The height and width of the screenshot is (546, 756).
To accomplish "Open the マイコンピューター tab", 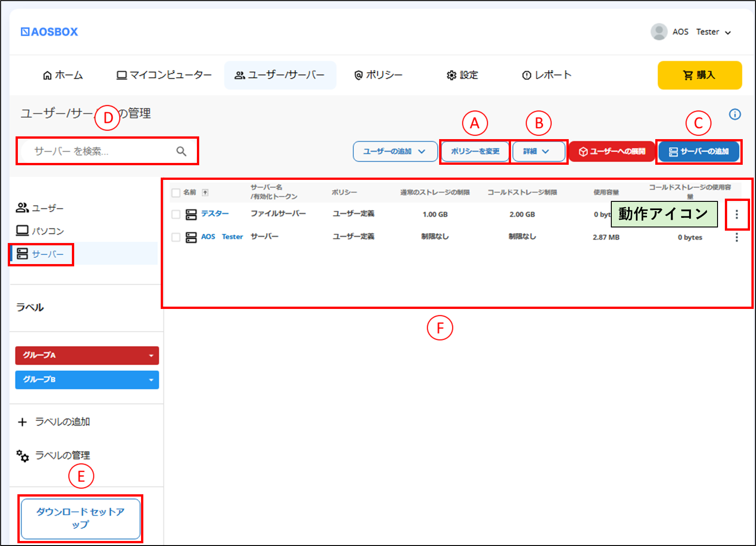I will [x=164, y=75].
